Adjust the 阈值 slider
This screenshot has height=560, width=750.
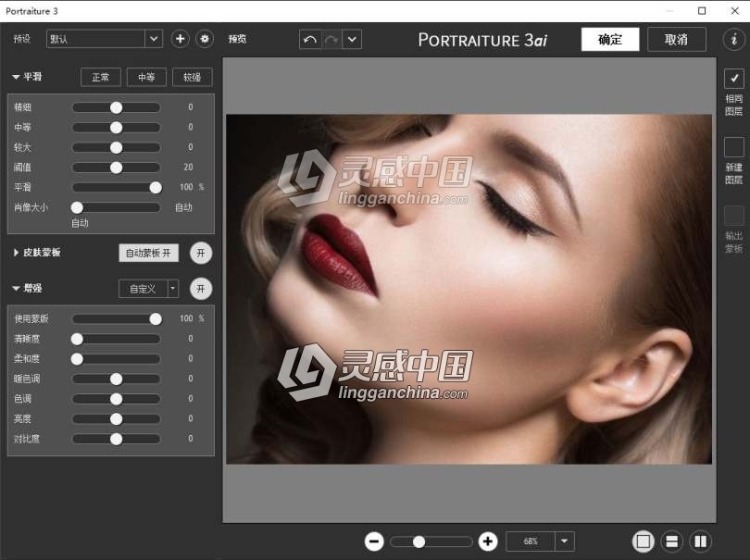pos(117,168)
